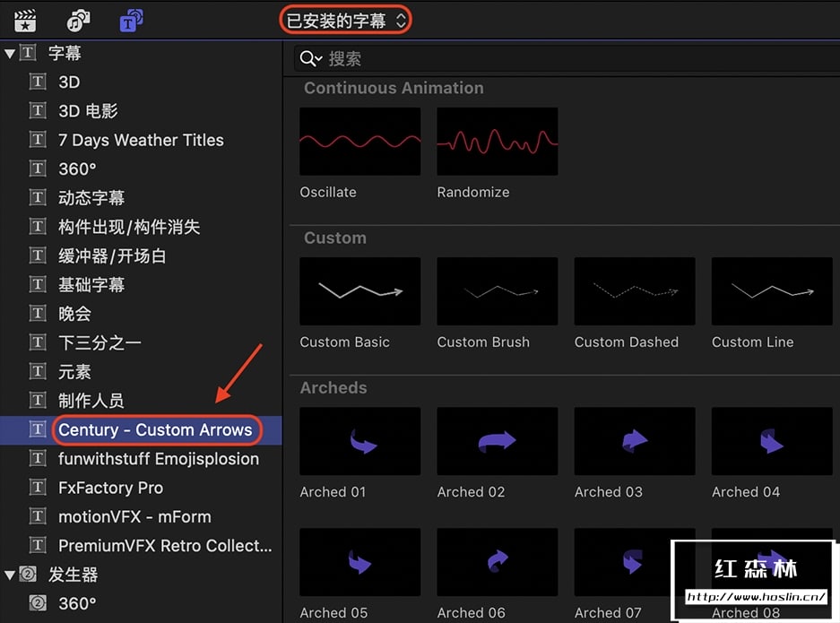Select the Arched 06 arrow thumbnail
Screen dimensions: 840x623
[x=498, y=562]
